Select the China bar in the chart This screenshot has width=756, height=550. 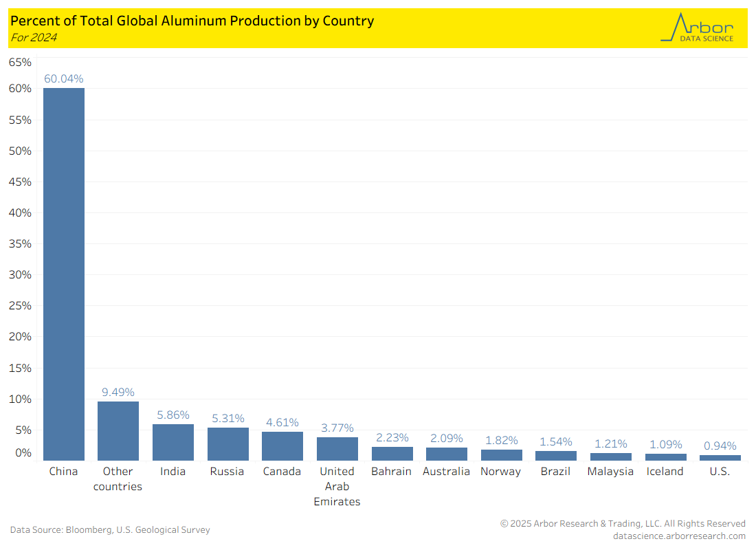coord(64,274)
